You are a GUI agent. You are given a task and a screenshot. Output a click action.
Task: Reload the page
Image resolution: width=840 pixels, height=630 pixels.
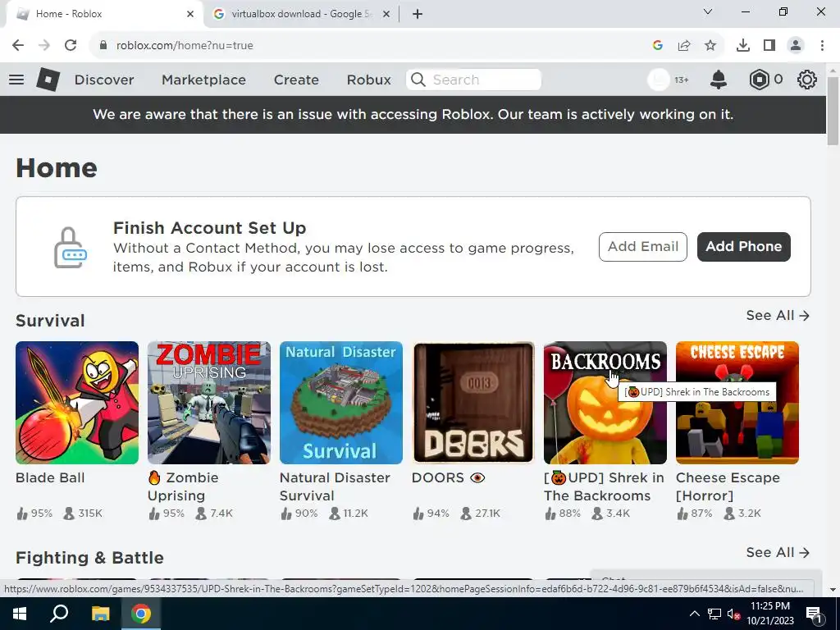click(71, 45)
